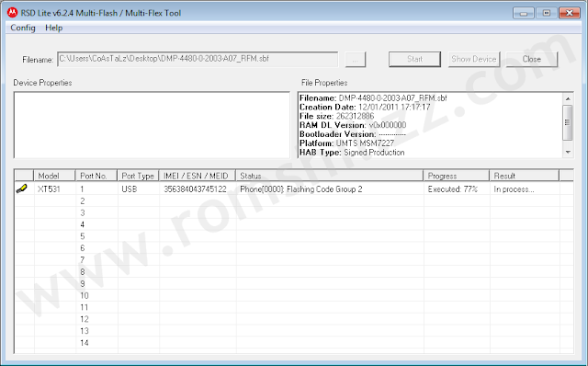Screen dimensions: 588x366
Task: Select port number 11 row
Action: [294, 307]
